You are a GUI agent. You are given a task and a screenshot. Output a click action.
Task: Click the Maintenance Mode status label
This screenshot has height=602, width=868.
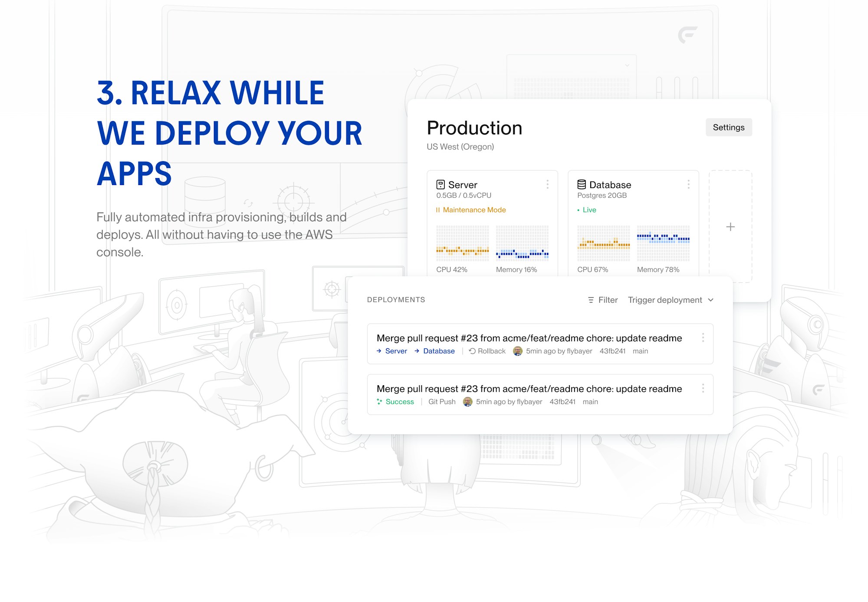click(474, 210)
